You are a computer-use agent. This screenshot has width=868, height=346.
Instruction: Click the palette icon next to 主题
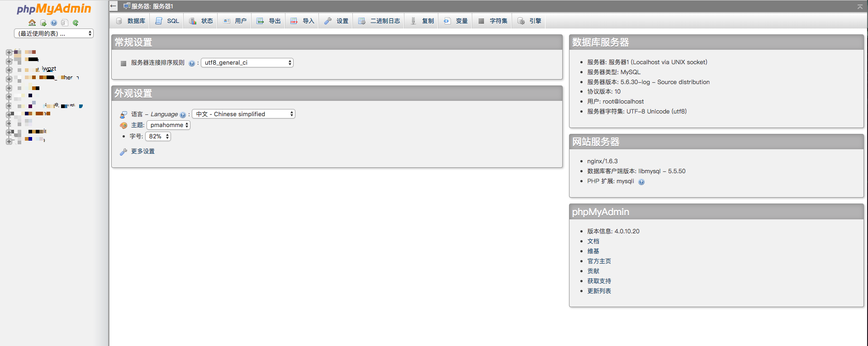[123, 125]
